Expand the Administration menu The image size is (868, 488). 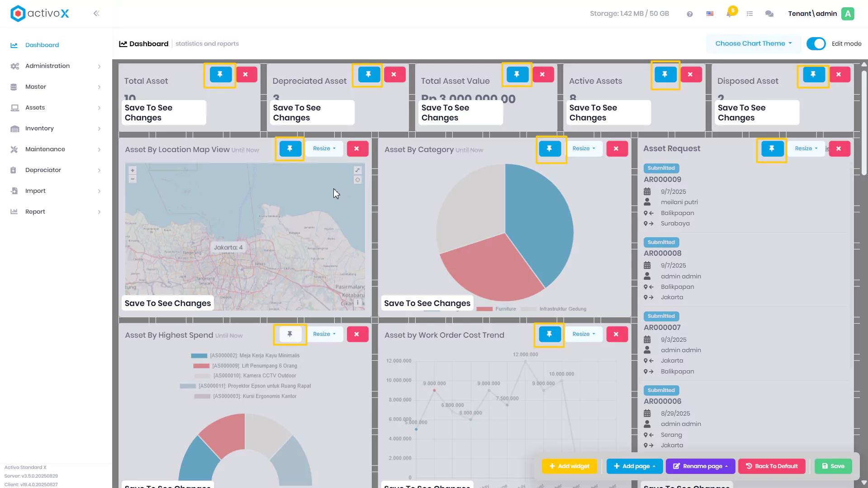(x=56, y=66)
